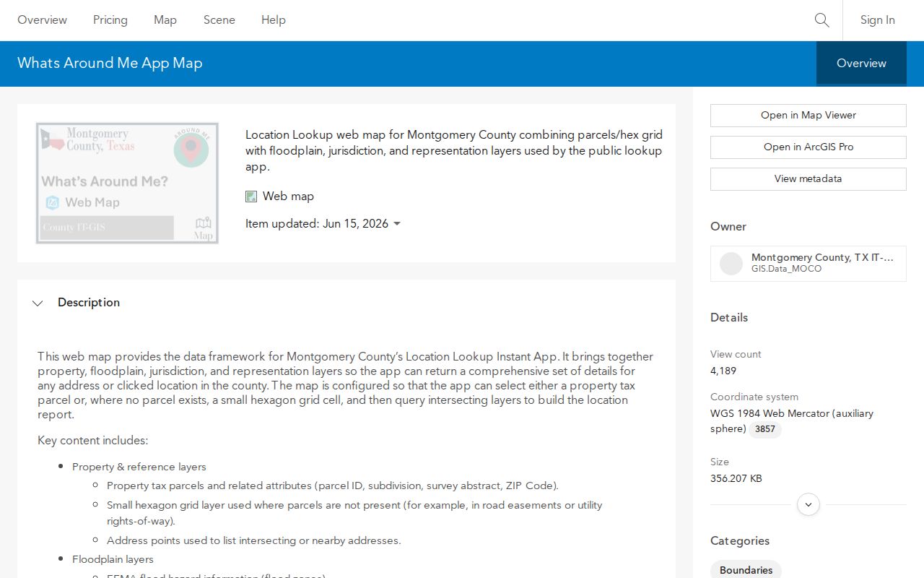Click the owner avatar circle

pos(731,264)
